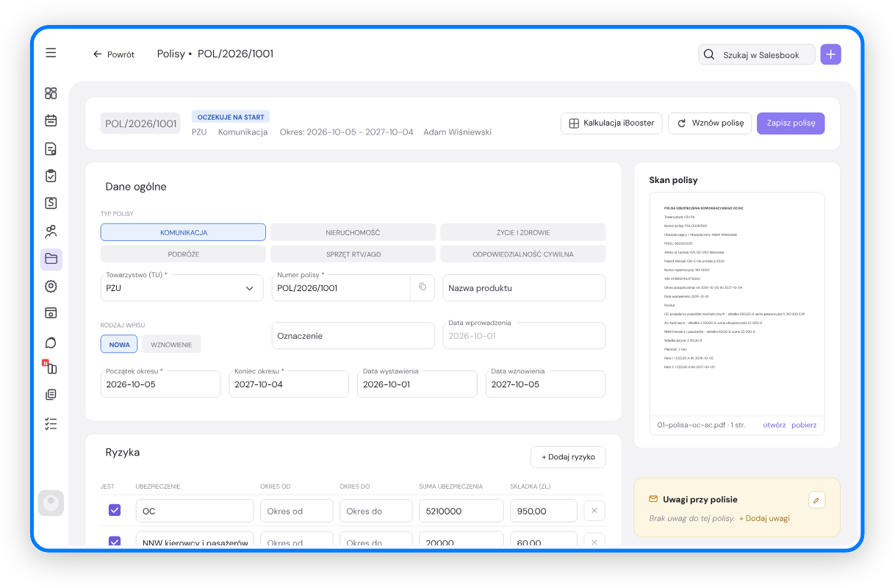The width and height of the screenshot is (895, 588).
Task: Select ŻYCIE I ZDROWIE policy type
Action: pyautogui.click(x=523, y=232)
